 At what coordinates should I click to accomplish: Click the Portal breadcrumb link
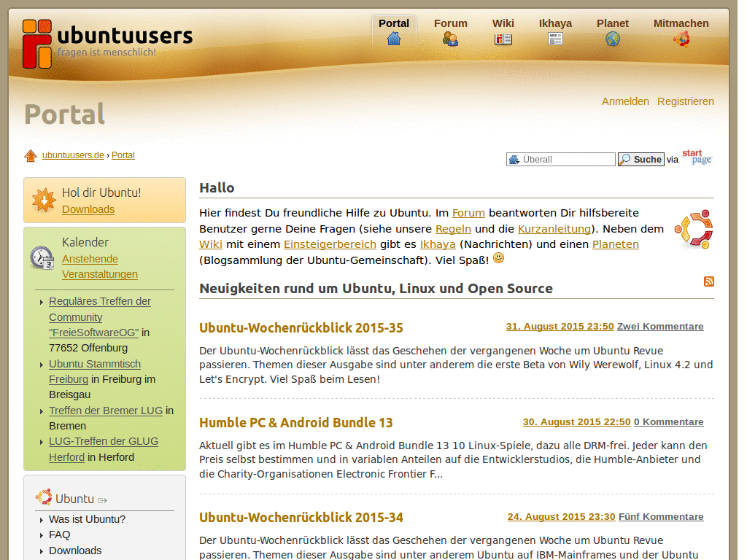[x=123, y=155]
